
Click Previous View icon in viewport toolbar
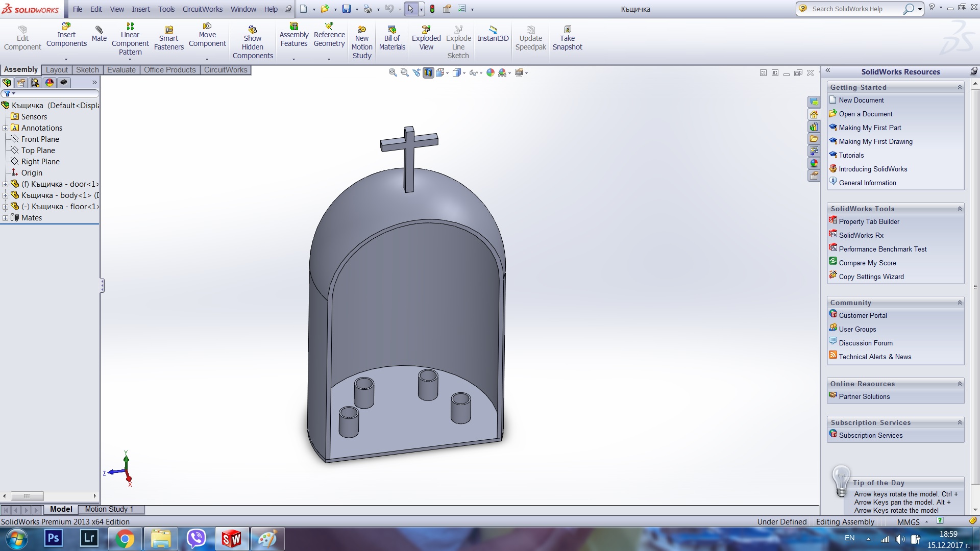click(416, 73)
